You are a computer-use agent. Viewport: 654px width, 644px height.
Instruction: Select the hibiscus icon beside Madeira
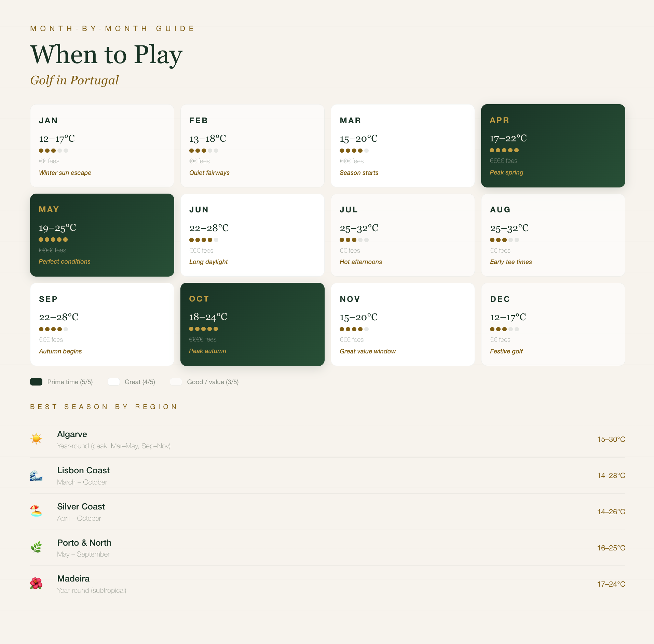click(x=36, y=584)
